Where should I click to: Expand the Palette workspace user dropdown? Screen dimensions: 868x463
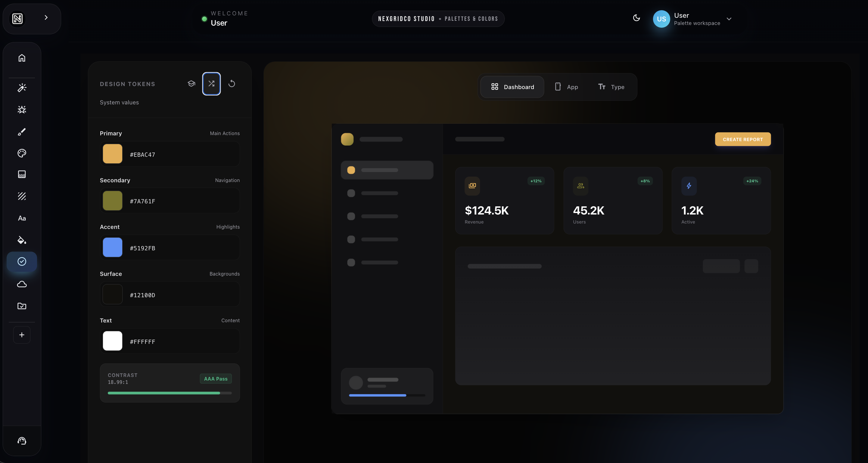(729, 19)
